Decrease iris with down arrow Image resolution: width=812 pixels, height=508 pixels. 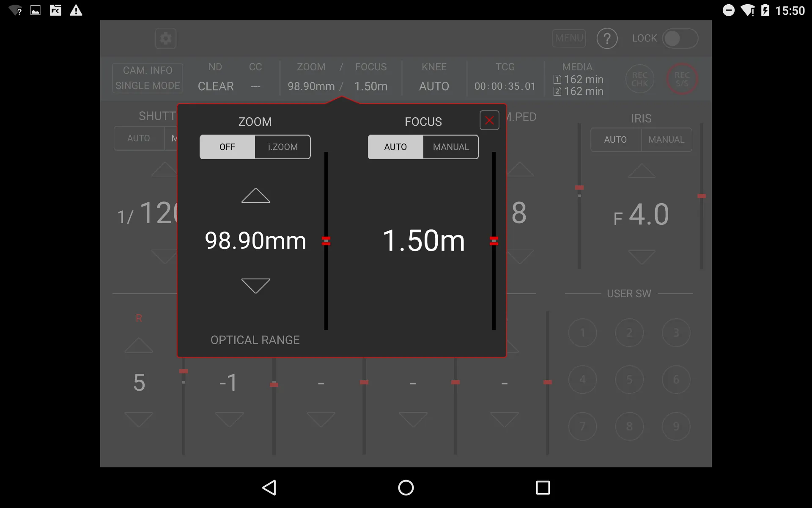642,257
